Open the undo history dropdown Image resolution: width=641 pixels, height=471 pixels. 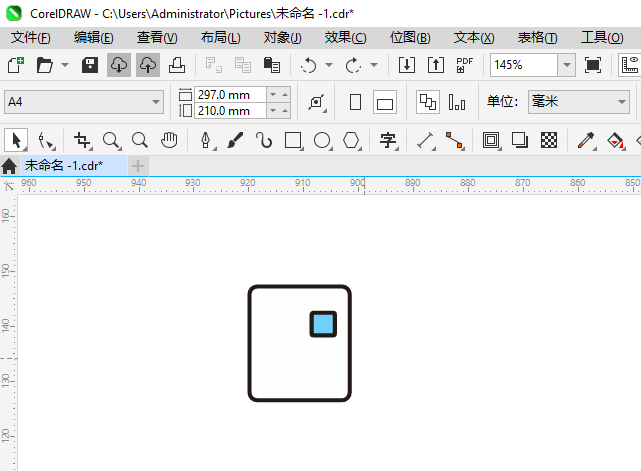(x=329, y=65)
